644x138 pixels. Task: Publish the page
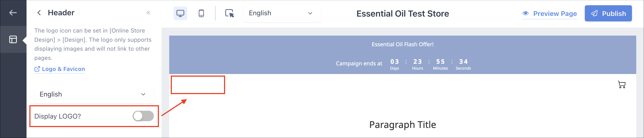point(608,14)
